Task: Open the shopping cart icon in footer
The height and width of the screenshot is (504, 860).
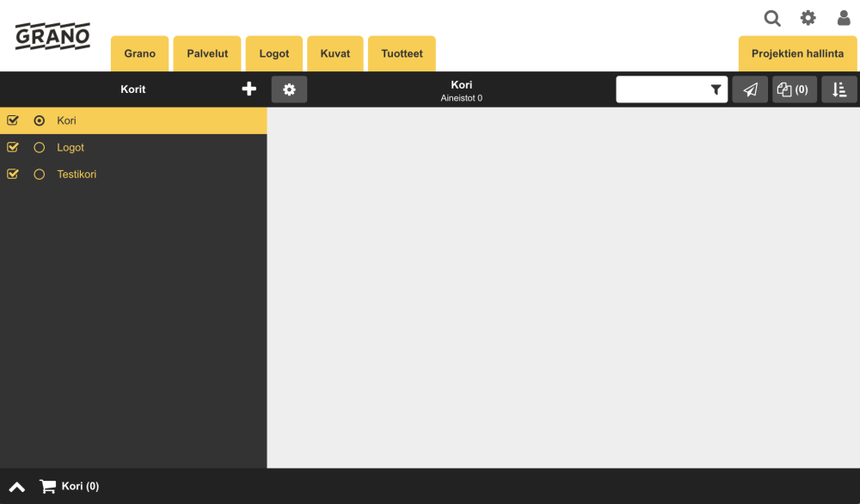Action: point(47,486)
